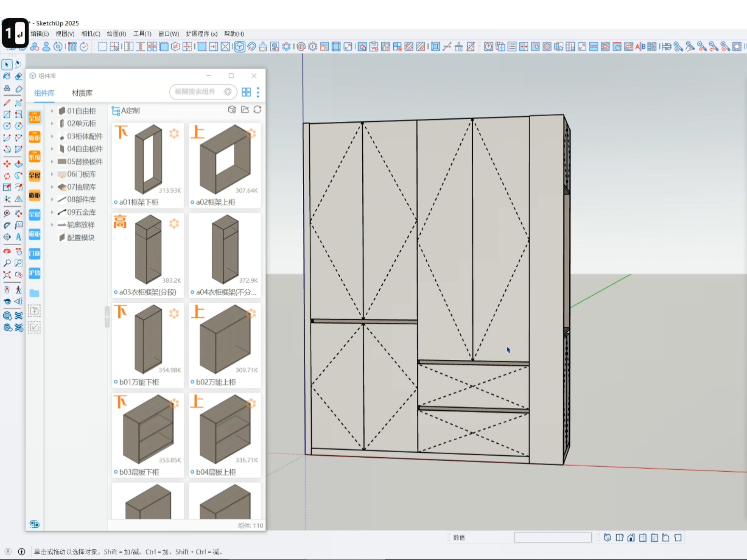
Task: Select the 3D Text tool
Action: [18, 237]
